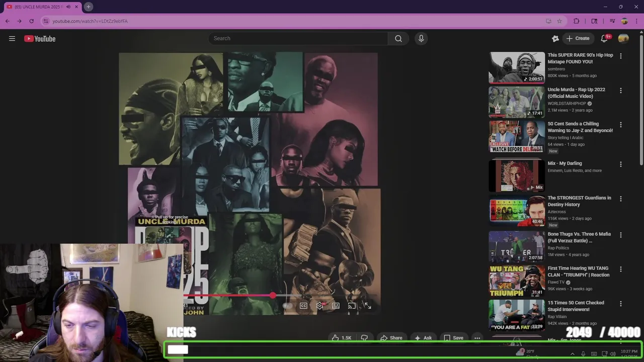Open Chrome three-dot menu
Viewport: 644px width, 362px height.
[636, 21]
